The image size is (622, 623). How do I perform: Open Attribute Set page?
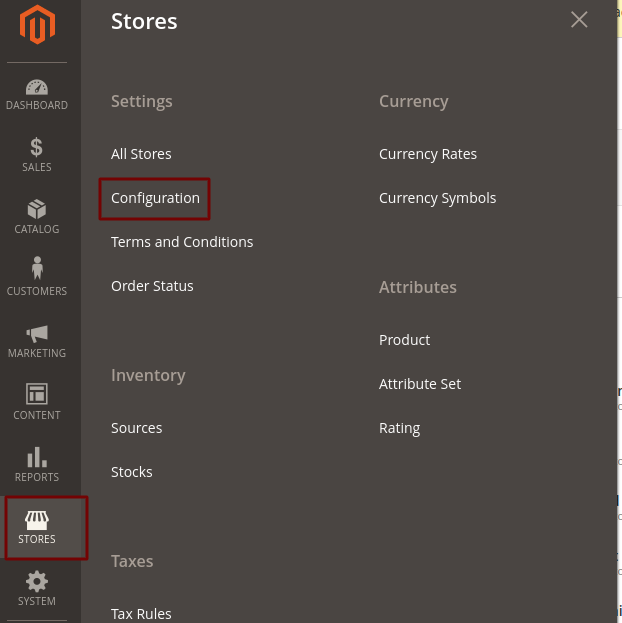coord(420,384)
